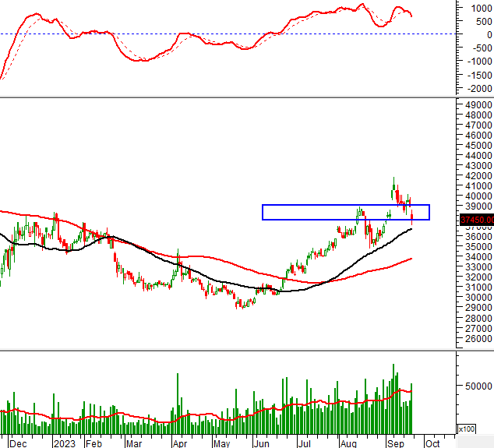Click the x100 volume multiplier box
The image size is (494, 448).
[x=467, y=429]
